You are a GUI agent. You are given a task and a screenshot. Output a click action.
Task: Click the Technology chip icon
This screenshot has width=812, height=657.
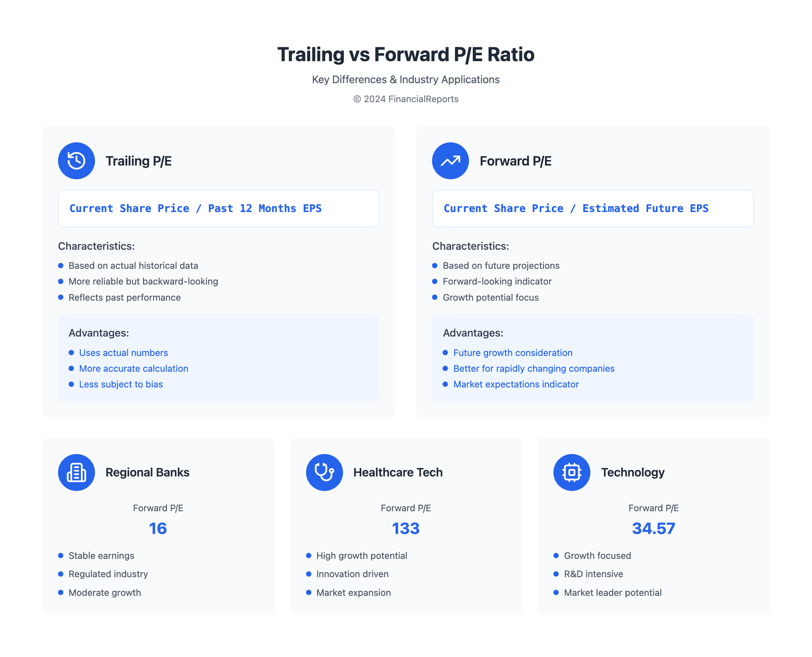tap(572, 472)
